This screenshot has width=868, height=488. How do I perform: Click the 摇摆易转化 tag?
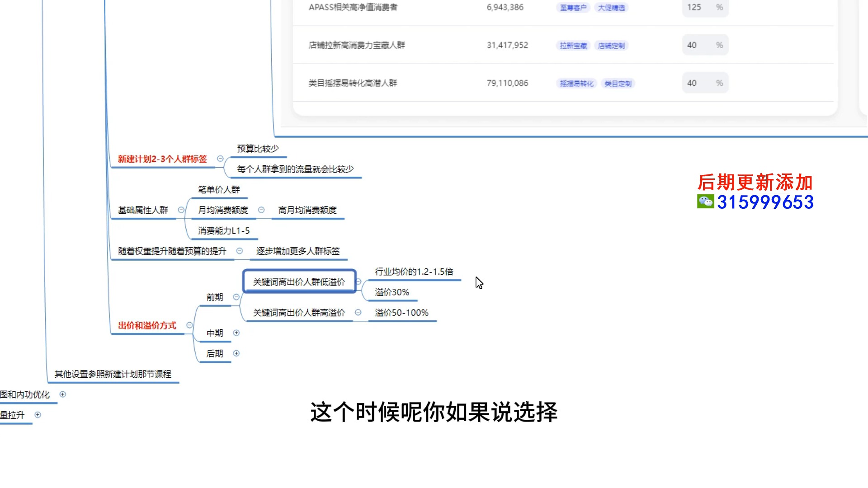point(576,84)
